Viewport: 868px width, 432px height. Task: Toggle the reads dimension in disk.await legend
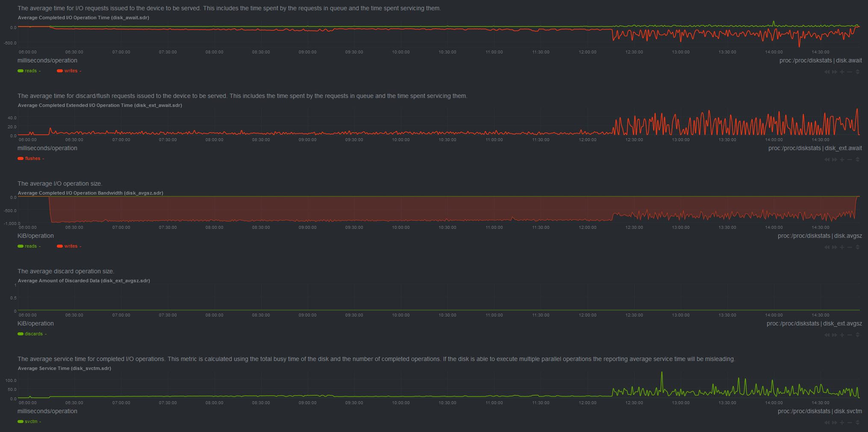29,71
